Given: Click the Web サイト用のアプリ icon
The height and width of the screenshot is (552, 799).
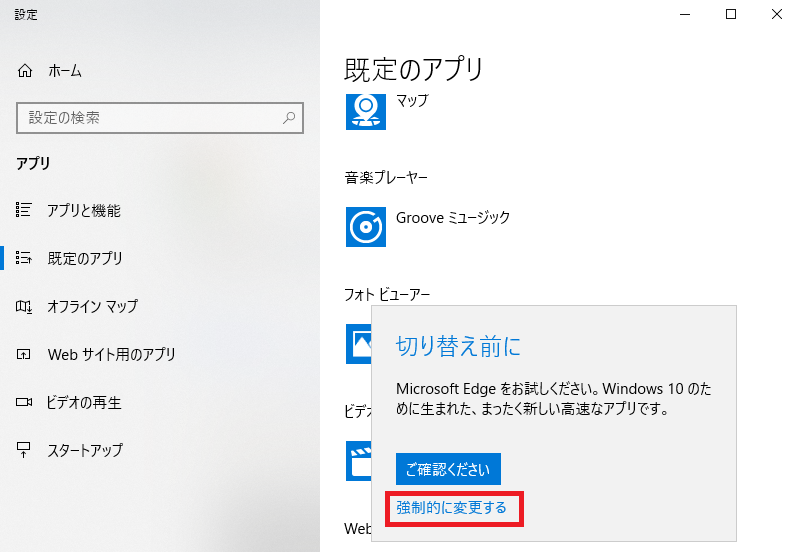Looking at the screenshot, I should (x=23, y=354).
